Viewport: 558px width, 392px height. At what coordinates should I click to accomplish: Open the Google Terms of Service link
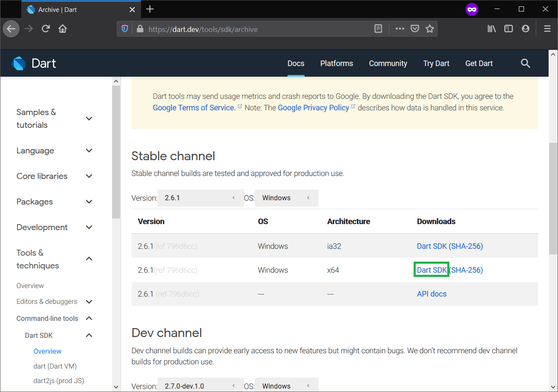(x=193, y=107)
